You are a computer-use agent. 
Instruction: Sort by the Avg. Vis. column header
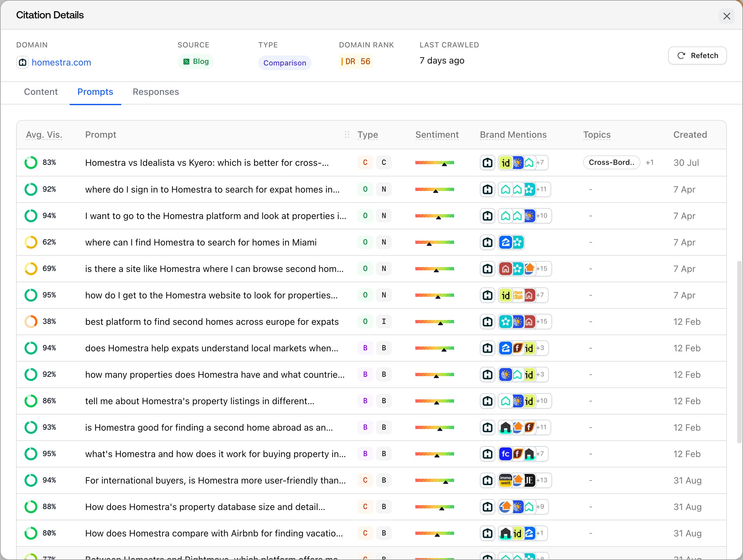click(x=44, y=135)
